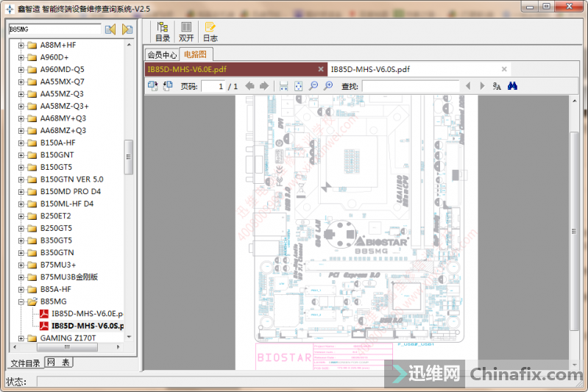Screen dimensions: 588x392
Task: Find previous match arrow
Action: coord(468,86)
